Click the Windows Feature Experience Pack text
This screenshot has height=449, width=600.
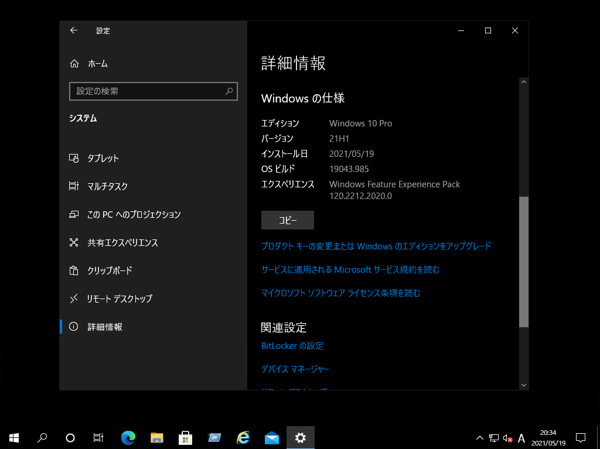click(x=395, y=184)
